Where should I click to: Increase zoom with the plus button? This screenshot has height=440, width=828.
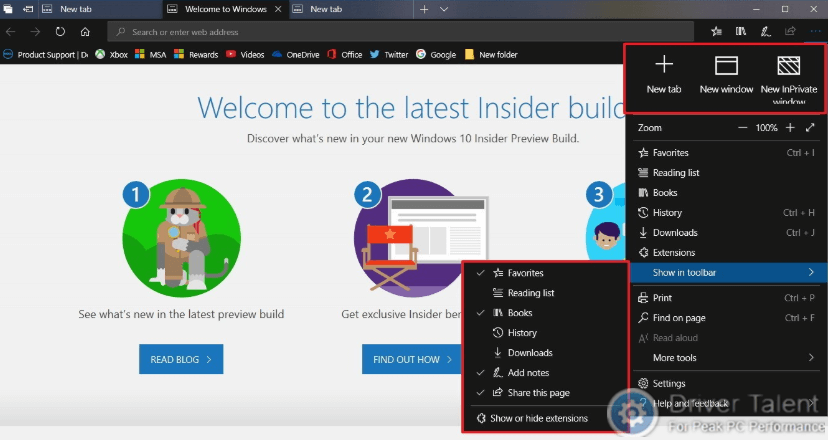point(790,128)
